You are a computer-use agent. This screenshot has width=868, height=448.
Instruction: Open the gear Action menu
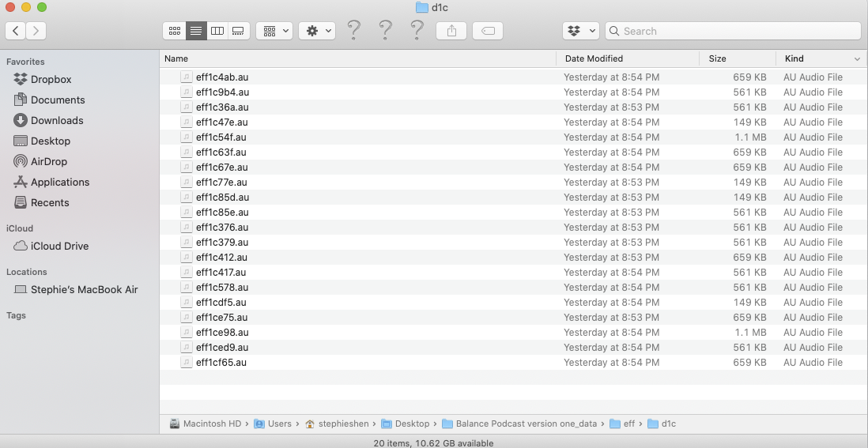(317, 31)
